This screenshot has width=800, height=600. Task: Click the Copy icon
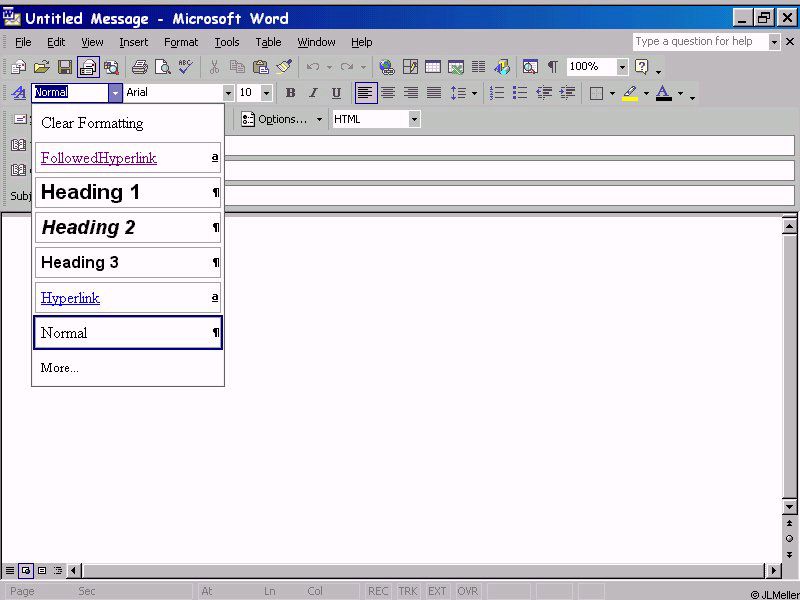237,67
